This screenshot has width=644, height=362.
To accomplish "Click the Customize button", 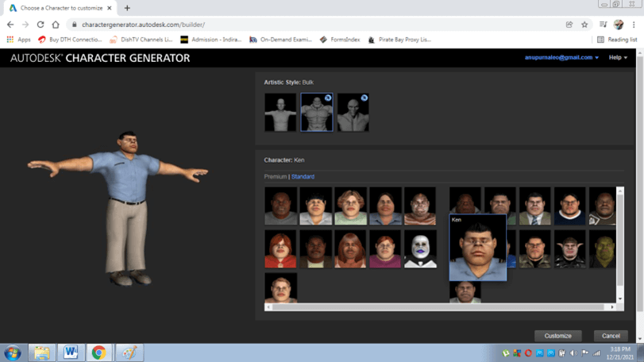I will pyautogui.click(x=557, y=336).
